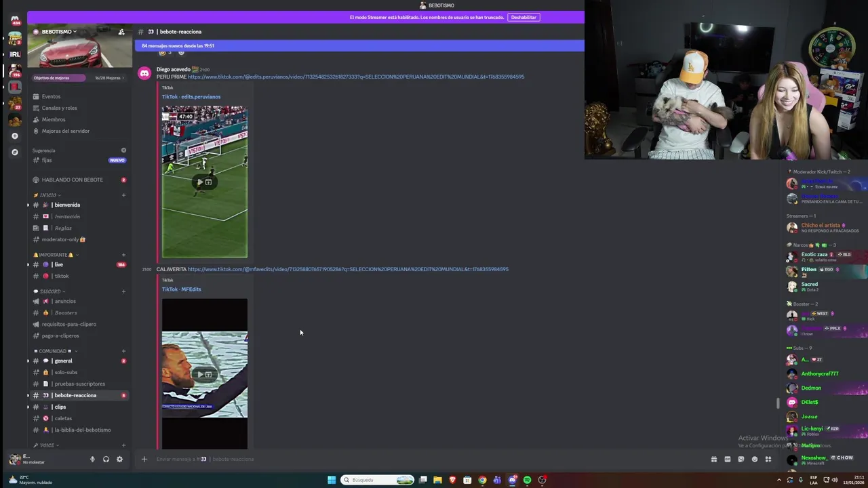868x488 pixels.
Task: Collapse the INICIO category
Action: 47,195
